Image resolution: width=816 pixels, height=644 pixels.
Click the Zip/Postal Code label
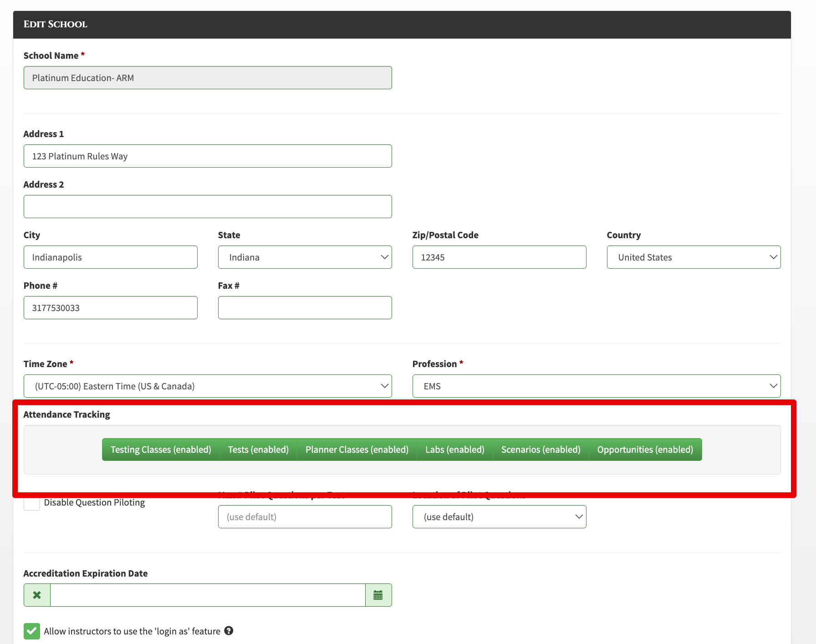pyautogui.click(x=445, y=235)
